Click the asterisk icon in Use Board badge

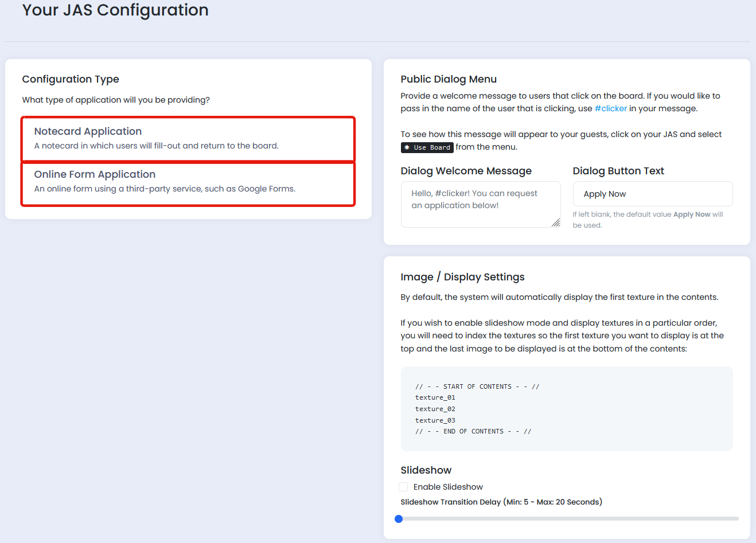(407, 147)
